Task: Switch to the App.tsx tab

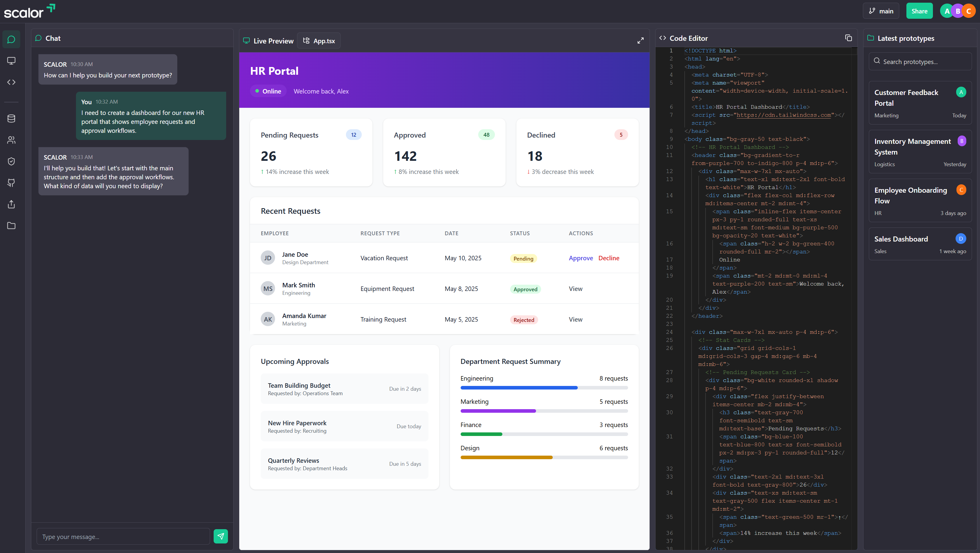Action: coord(319,41)
